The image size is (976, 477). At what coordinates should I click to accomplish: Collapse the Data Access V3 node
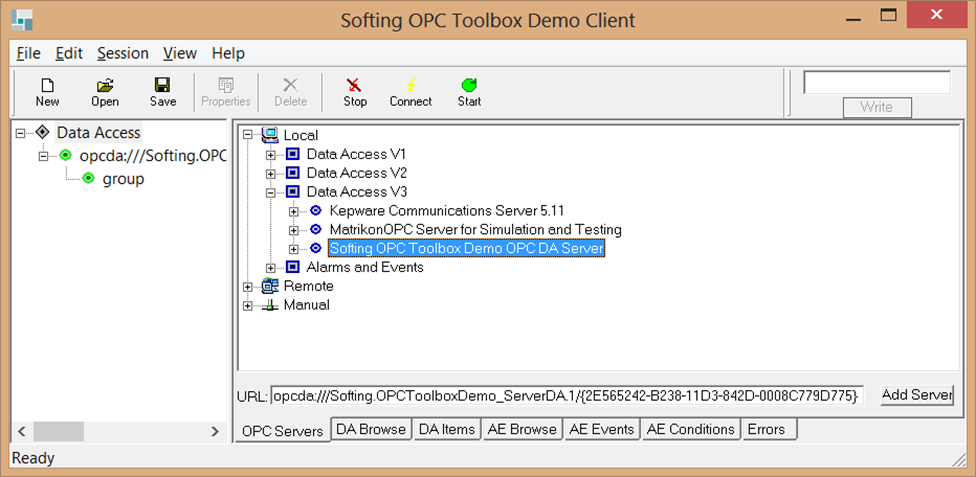[x=271, y=192]
